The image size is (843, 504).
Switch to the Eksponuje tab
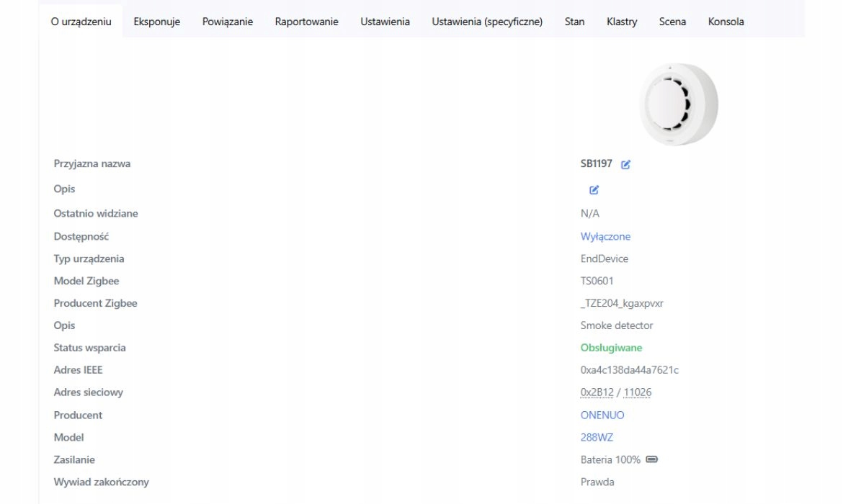coord(156,22)
